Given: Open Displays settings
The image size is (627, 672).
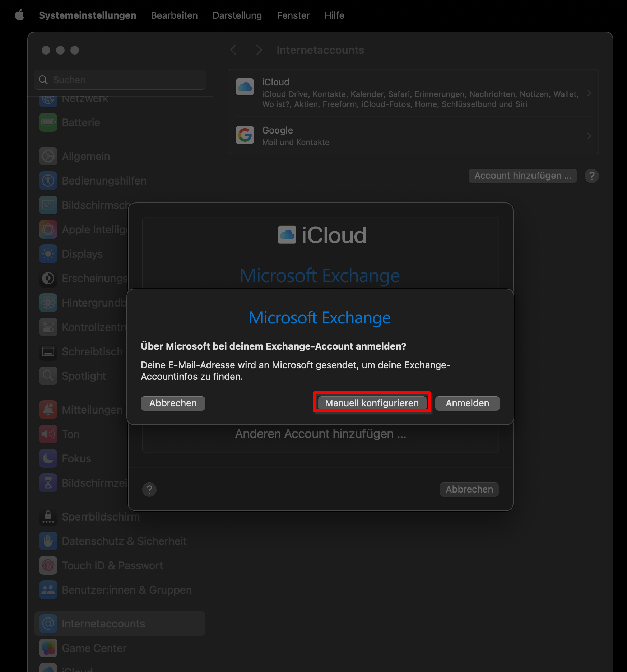Looking at the screenshot, I should tap(82, 254).
